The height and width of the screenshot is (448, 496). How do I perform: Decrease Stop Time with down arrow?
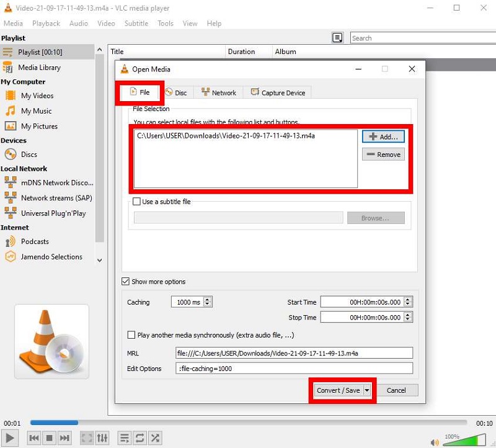click(408, 320)
